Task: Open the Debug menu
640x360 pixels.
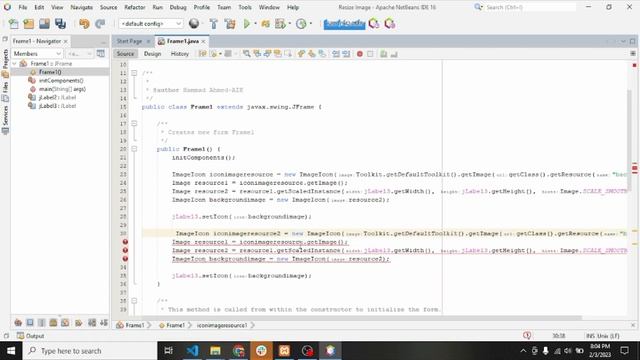Action: pyautogui.click(x=178, y=7)
